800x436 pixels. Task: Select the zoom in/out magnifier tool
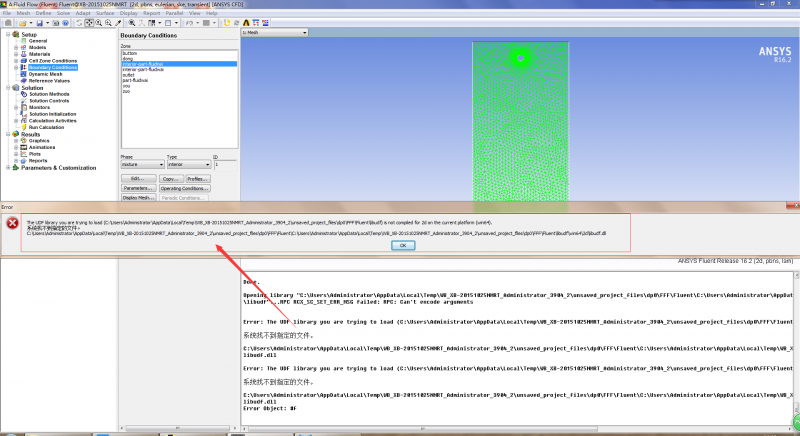tap(98, 23)
